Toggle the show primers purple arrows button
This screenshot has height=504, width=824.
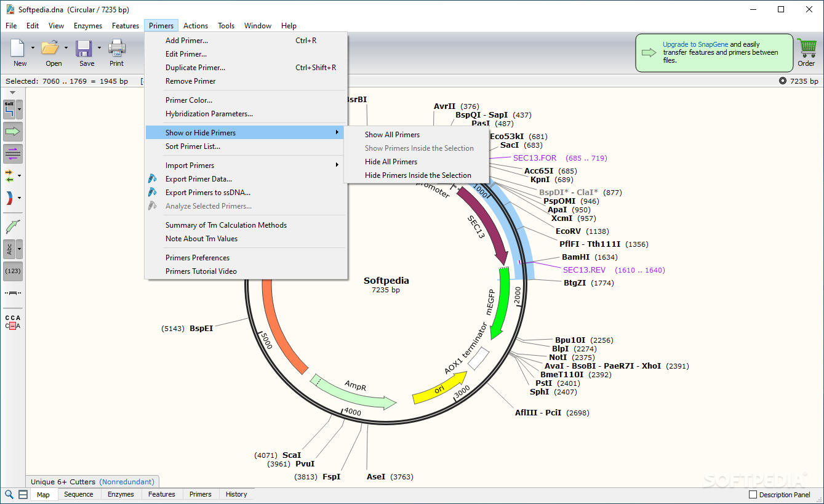coord(13,153)
